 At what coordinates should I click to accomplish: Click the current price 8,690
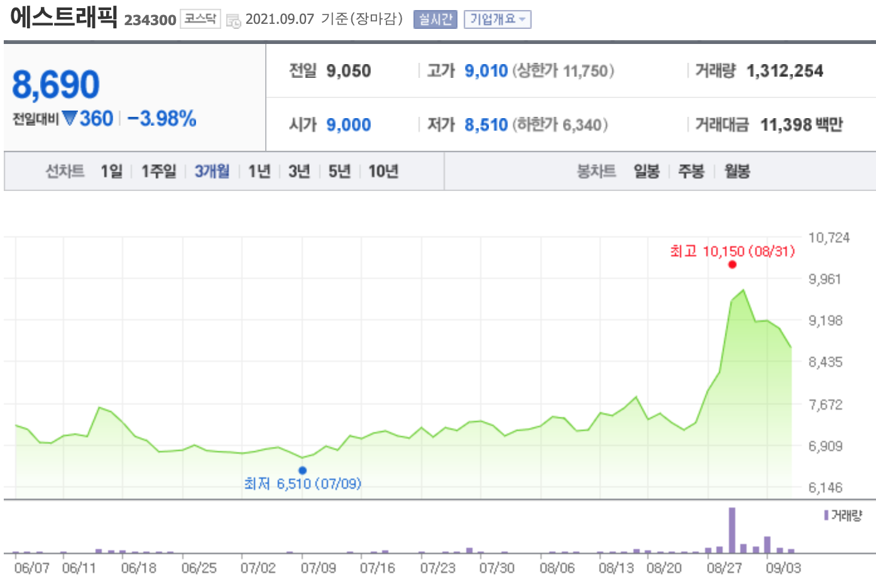(x=56, y=85)
